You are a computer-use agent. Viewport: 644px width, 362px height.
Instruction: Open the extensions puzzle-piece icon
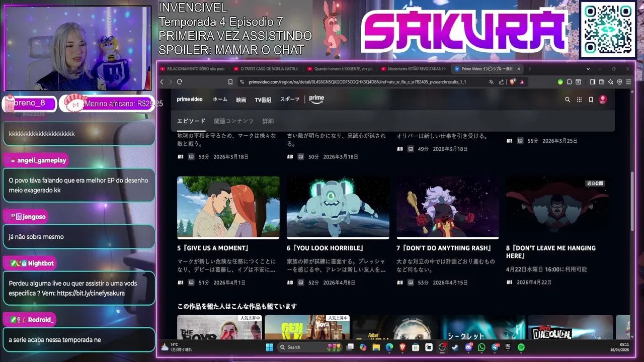tap(569, 81)
